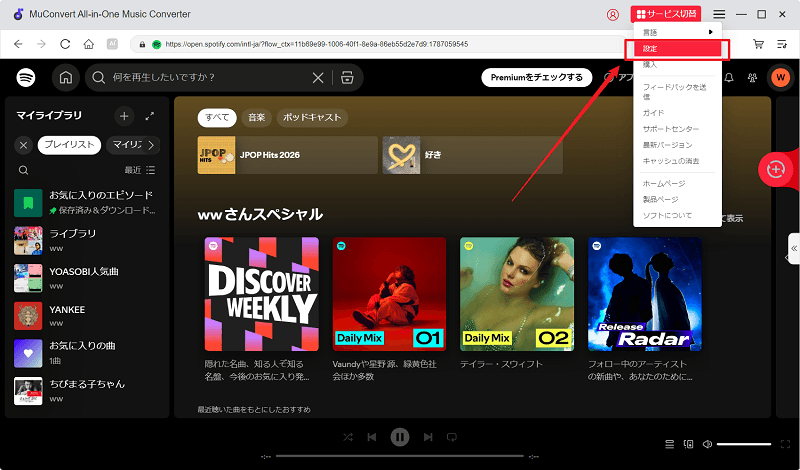Open the browse icon beside search
The width and height of the screenshot is (800, 470).
coord(347,78)
